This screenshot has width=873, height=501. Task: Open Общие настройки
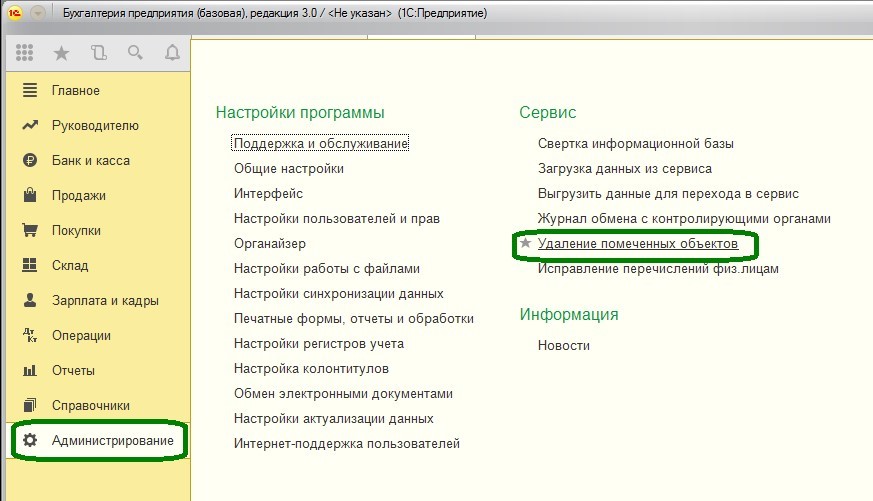coord(289,168)
